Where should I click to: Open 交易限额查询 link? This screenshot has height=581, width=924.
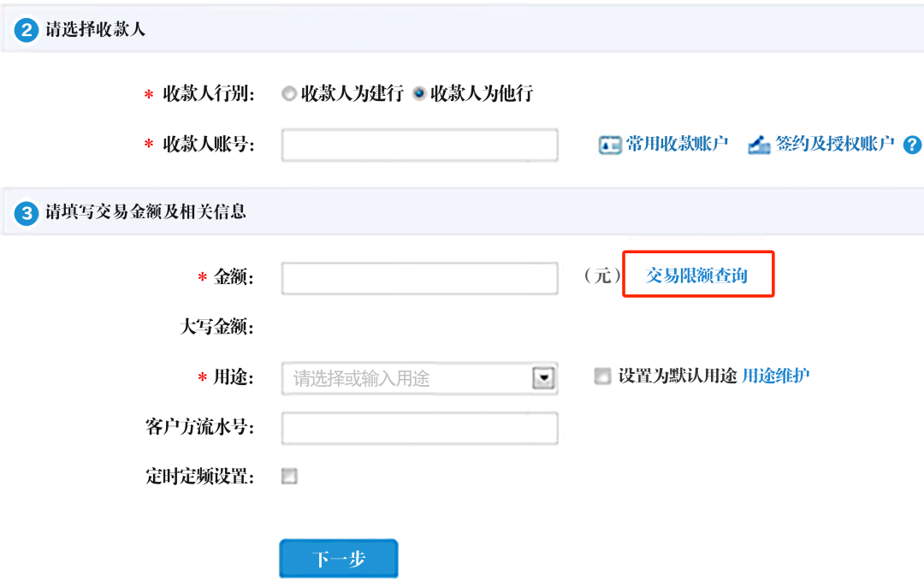pos(696,276)
